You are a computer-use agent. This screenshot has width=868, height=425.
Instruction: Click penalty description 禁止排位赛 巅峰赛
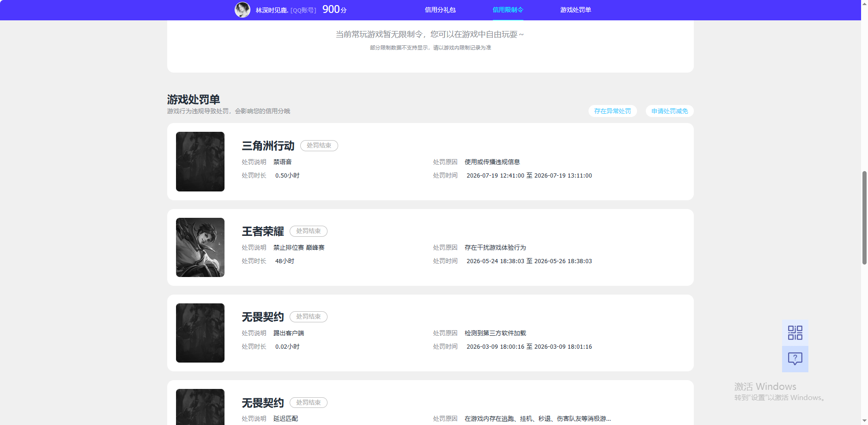tap(299, 247)
